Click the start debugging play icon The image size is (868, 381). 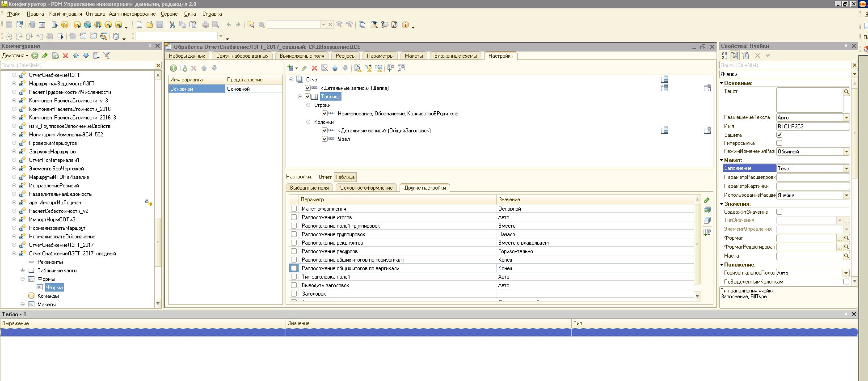[65, 25]
